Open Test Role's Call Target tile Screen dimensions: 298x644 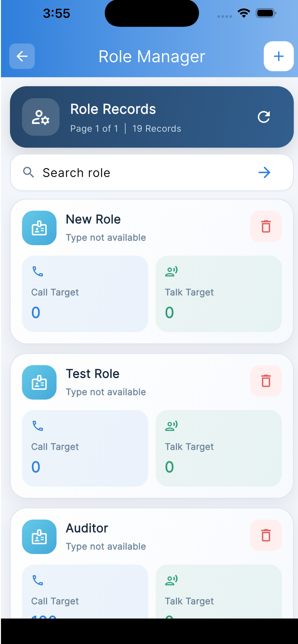(85, 448)
